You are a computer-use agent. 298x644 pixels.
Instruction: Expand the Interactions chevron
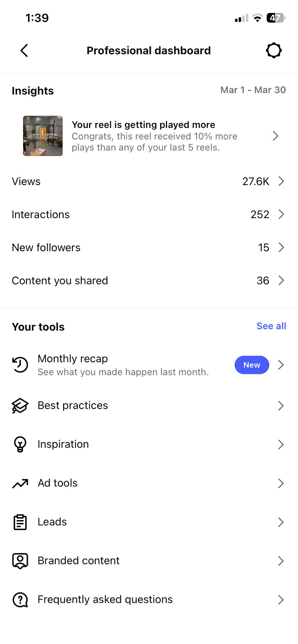(x=281, y=215)
